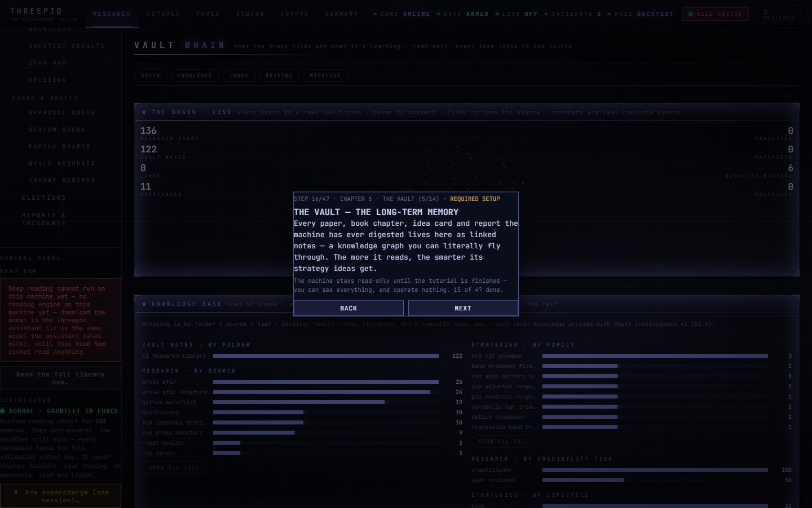The height and width of the screenshot is (508, 812).
Task: Click the 'Mode Backtest' status
Action: (641, 14)
